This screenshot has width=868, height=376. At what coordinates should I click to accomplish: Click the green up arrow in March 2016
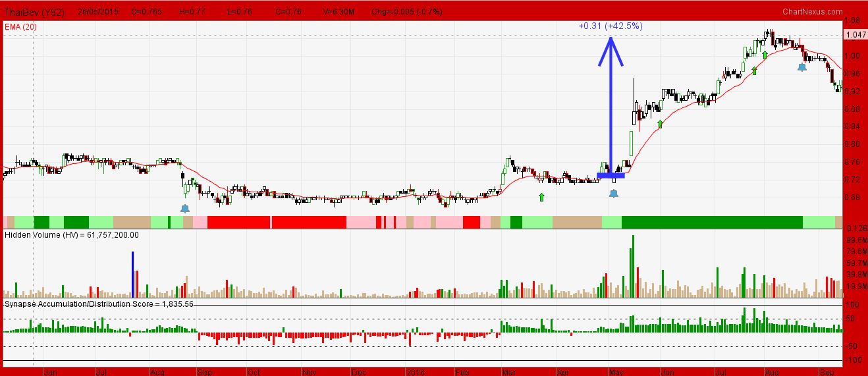541,196
